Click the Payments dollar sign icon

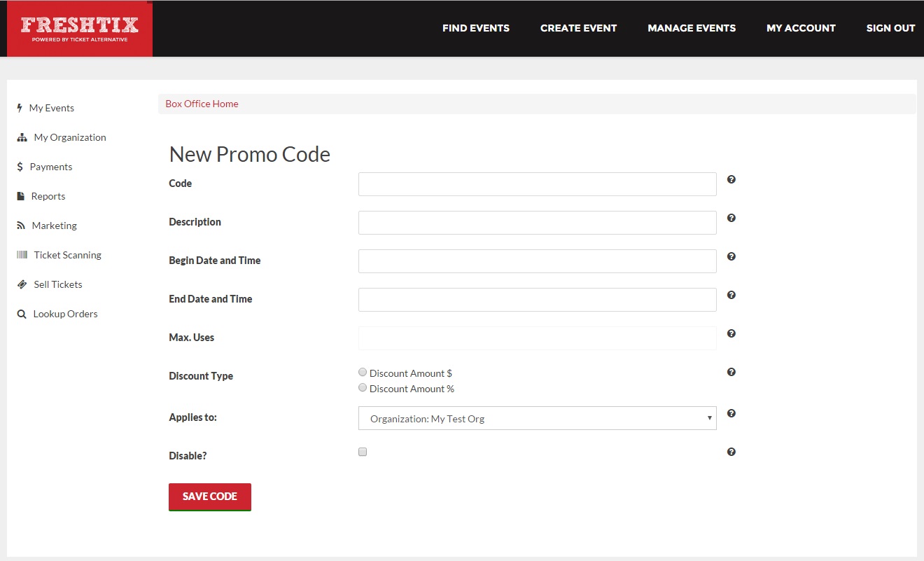20,167
